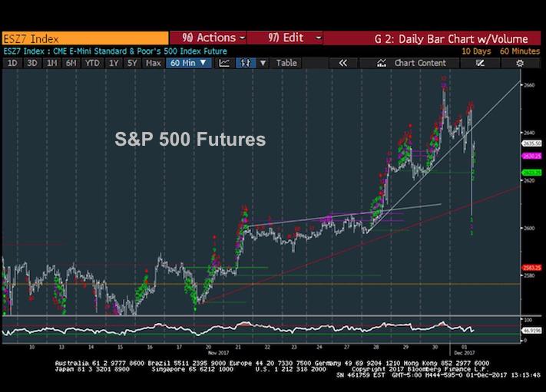Select the 1D time range
Screen dimensions: 546x392
click(12, 63)
